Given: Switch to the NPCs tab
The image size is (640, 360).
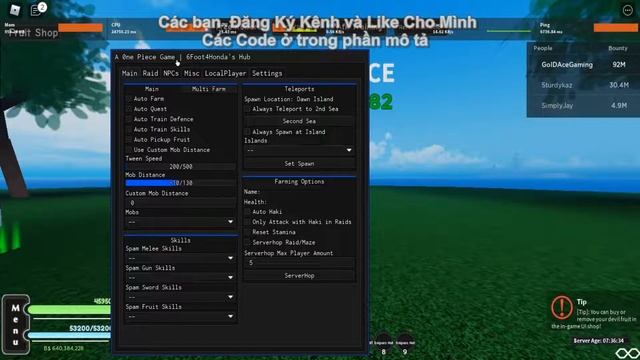Looking at the screenshot, I should pos(171,73).
